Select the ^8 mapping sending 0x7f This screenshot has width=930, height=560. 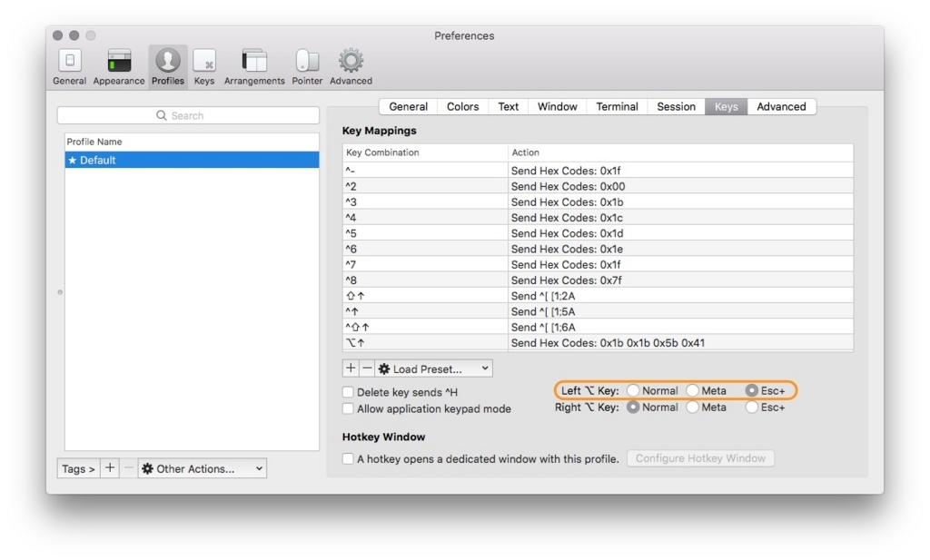(x=598, y=280)
